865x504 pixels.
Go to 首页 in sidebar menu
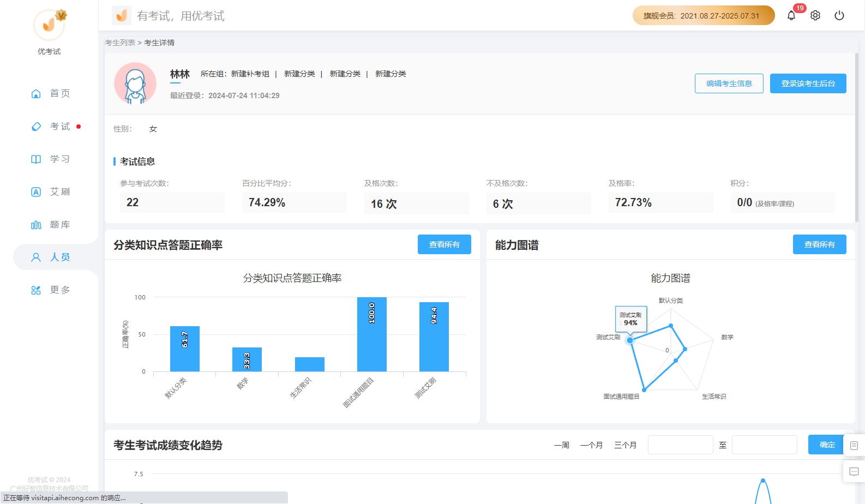click(x=60, y=94)
